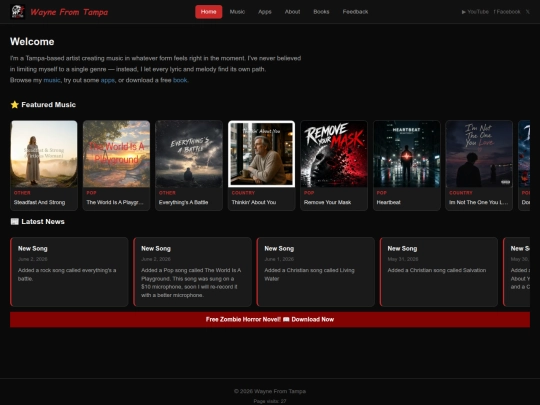Screen dimensions: 540x405
Task: Open Thinkin' About You album cover
Action: [x=261, y=154]
